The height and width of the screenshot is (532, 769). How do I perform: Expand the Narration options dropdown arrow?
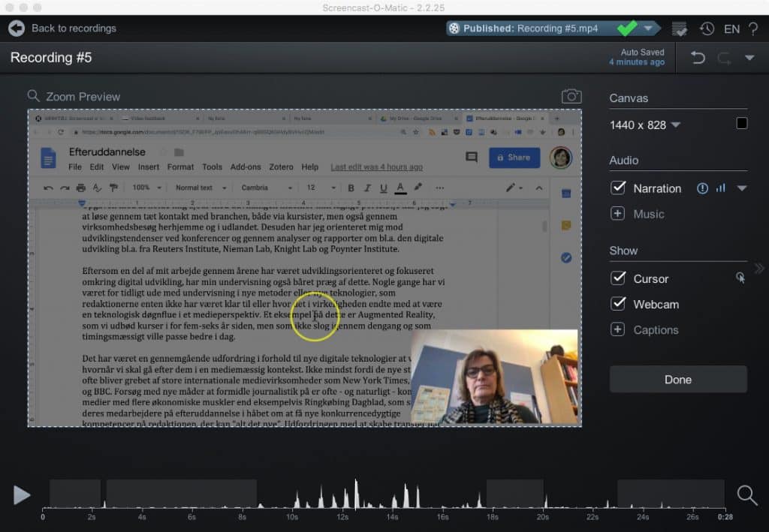[742, 188]
